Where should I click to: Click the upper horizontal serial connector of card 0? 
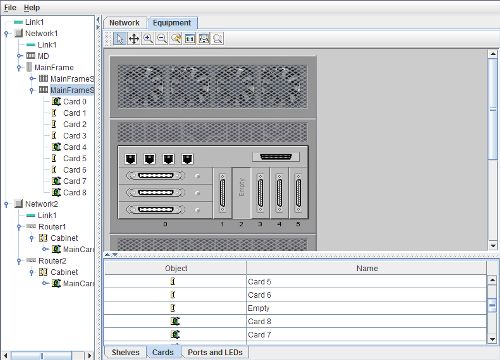(155, 175)
